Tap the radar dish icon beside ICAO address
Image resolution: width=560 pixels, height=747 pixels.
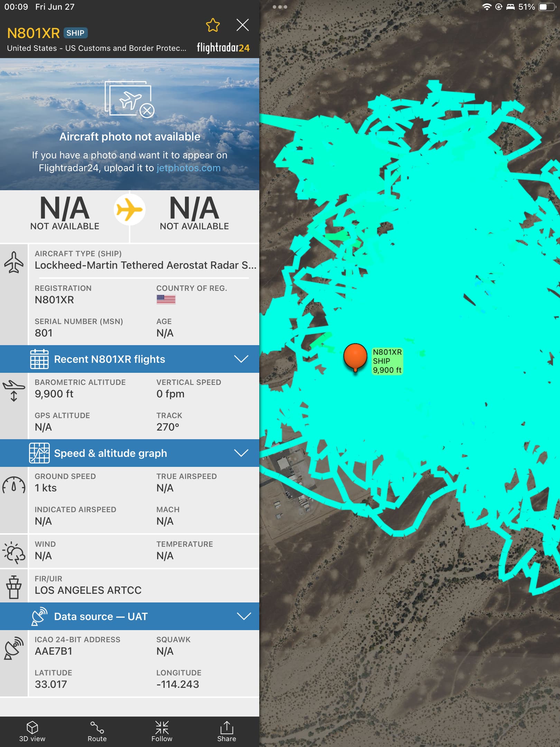[x=14, y=648]
